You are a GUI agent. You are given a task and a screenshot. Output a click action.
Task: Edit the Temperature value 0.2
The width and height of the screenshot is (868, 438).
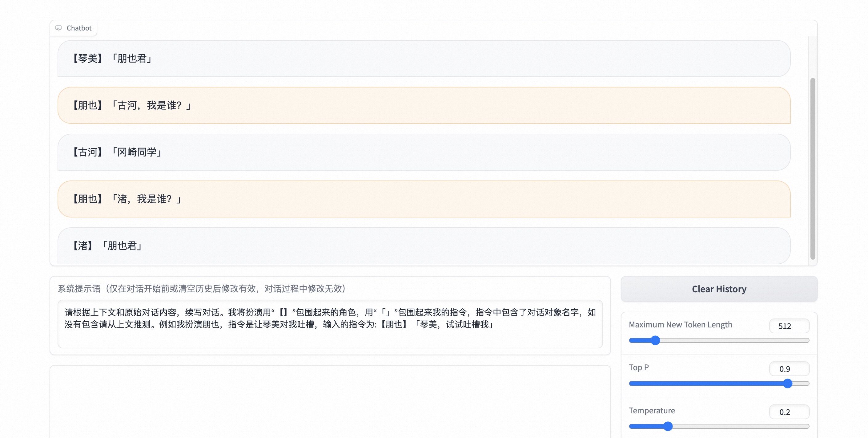click(789, 412)
